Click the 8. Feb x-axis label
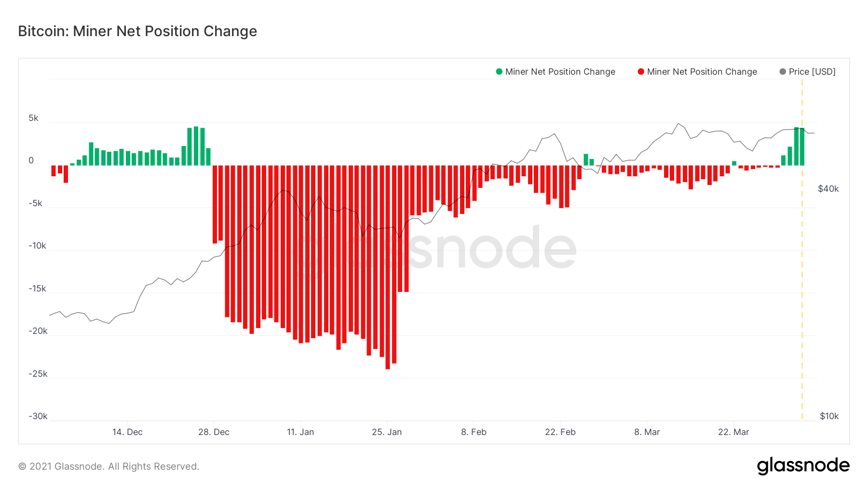 coord(474,432)
